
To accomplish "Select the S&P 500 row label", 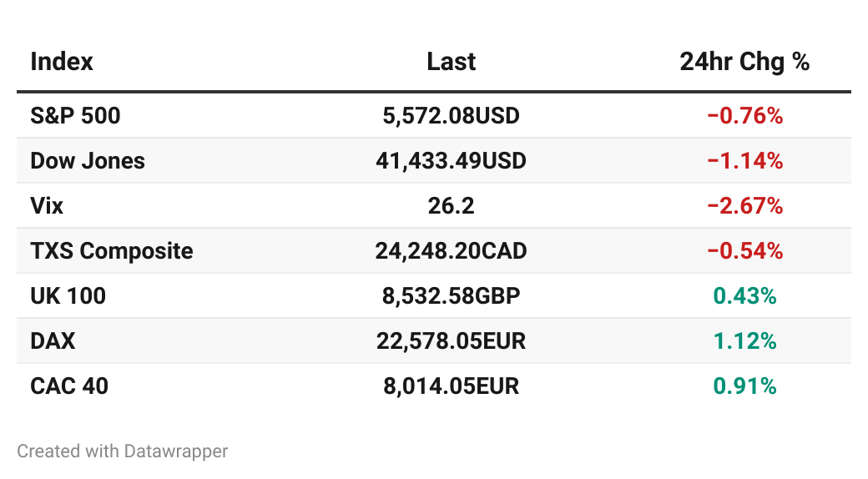I will point(75,116).
